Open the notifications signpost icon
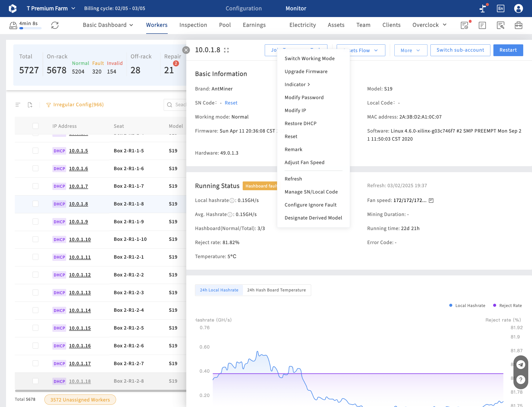Viewport: 532px width, 407px height. tap(483, 8)
